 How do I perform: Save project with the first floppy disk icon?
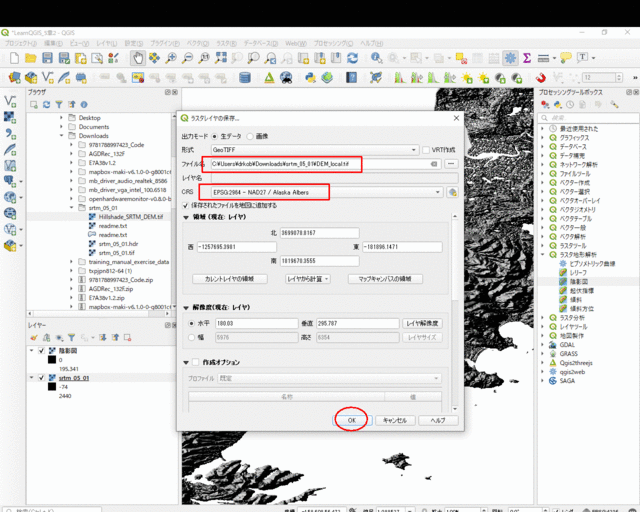tap(47, 58)
